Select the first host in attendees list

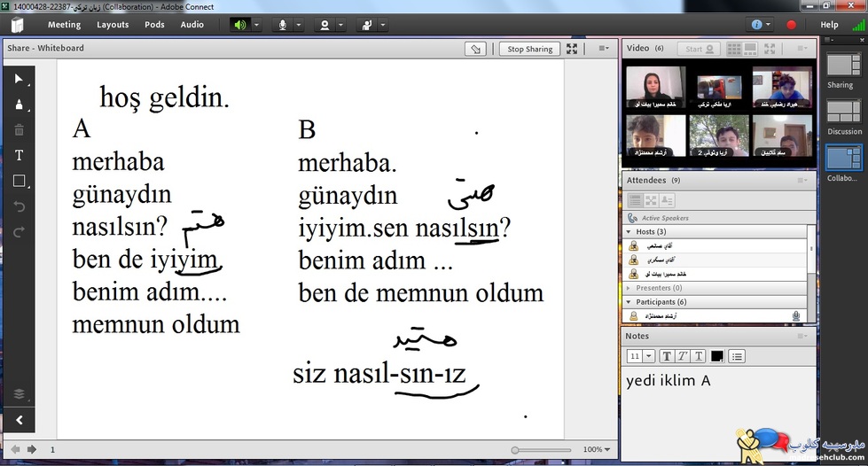(716, 245)
